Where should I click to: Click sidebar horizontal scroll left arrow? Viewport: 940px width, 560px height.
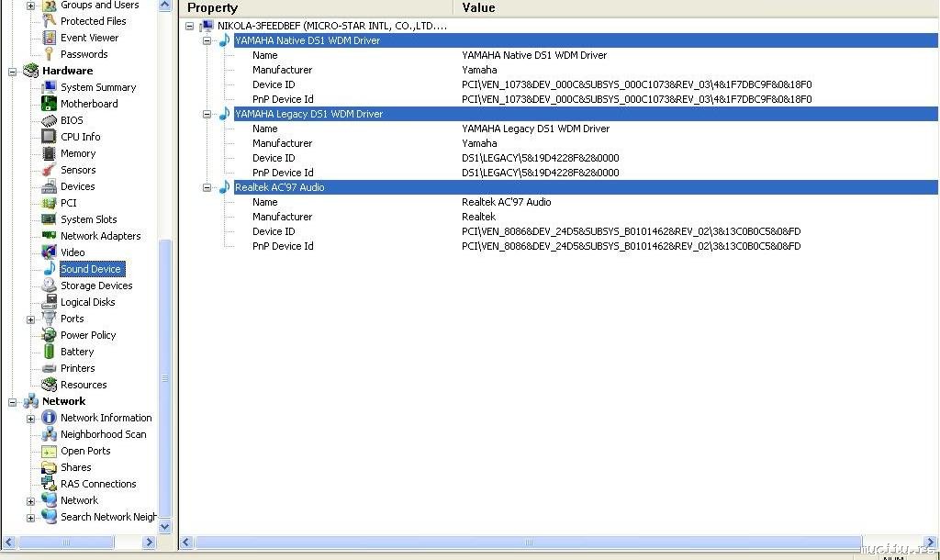(9, 542)
